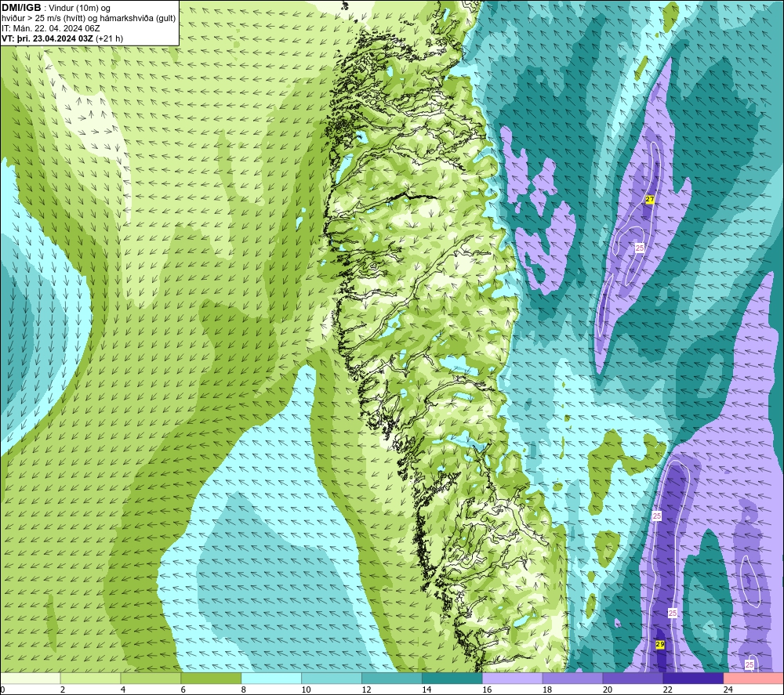Click the scale tick label 2
784x695 pixels.
tap(63, 690)
